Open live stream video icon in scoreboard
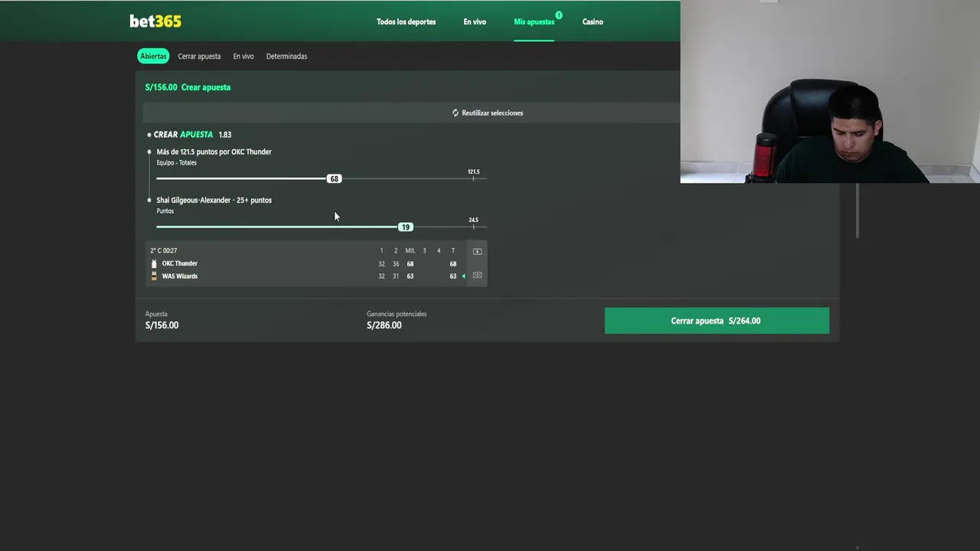The height and width of the screenshot is (551, 980). [477, 251]
